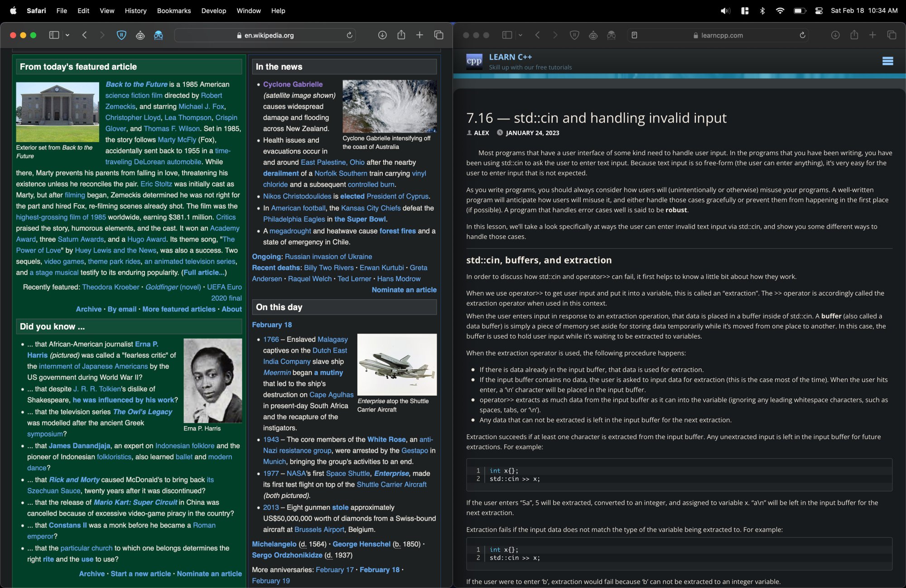Click the Erna P. Harris portrait thumbnail
Viewport: 906px width, 588px height.
pos(212,380)
